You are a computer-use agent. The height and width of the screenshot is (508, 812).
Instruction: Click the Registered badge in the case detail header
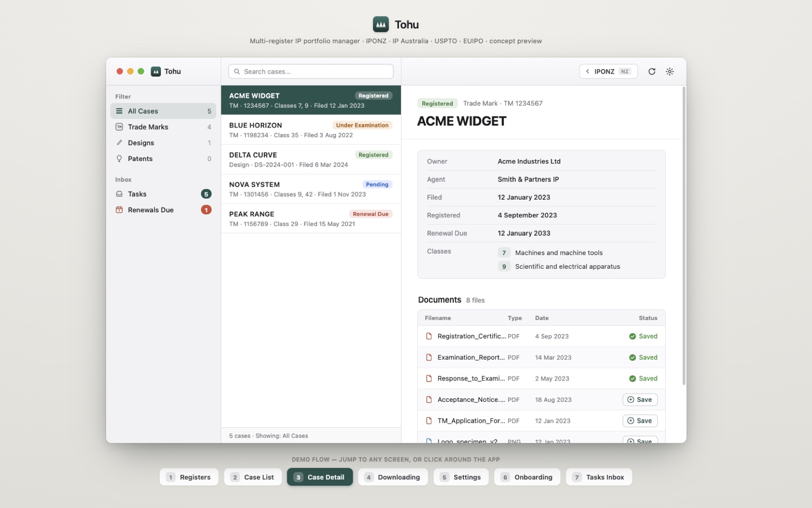pyautogui.click(x=437, y=104)
